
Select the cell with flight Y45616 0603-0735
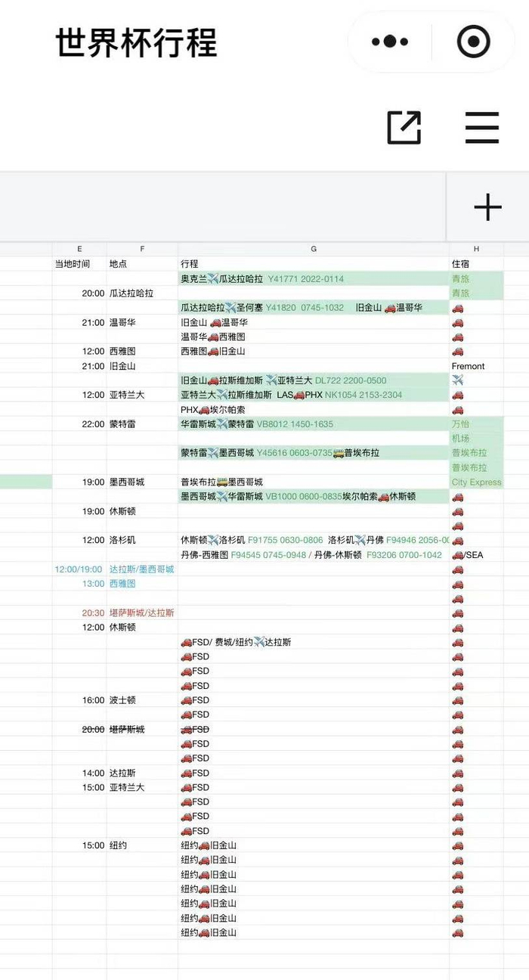[x=314, y=453]
